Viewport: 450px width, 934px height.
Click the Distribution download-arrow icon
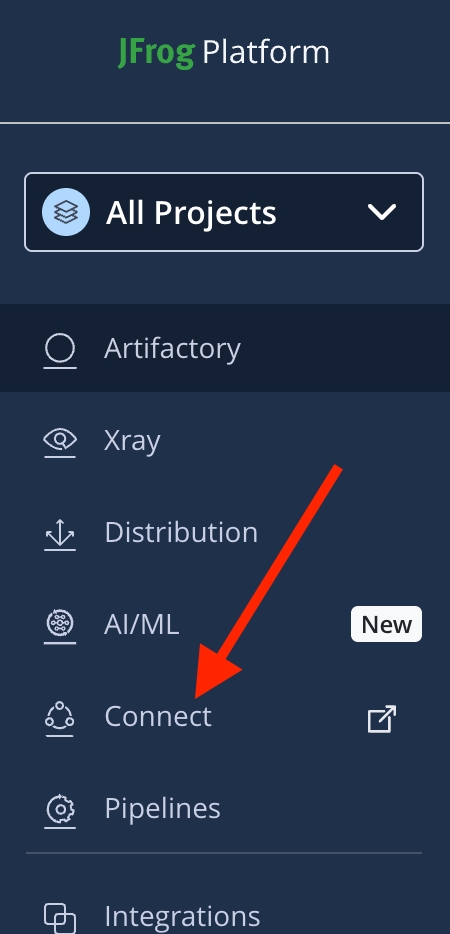[60, 534]
